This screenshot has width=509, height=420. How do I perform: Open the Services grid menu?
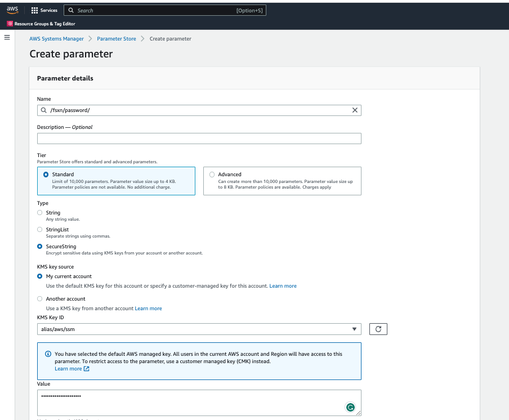[34, 10]
